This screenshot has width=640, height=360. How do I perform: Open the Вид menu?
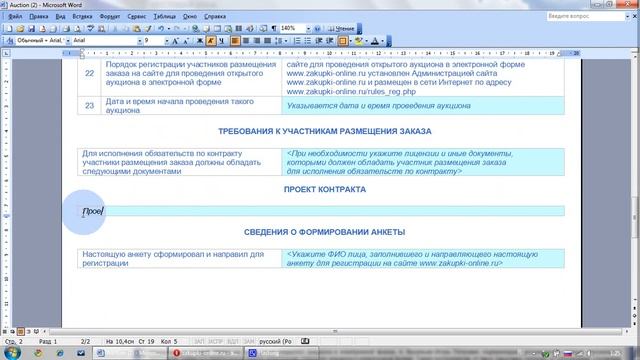[x=60, y=16]
